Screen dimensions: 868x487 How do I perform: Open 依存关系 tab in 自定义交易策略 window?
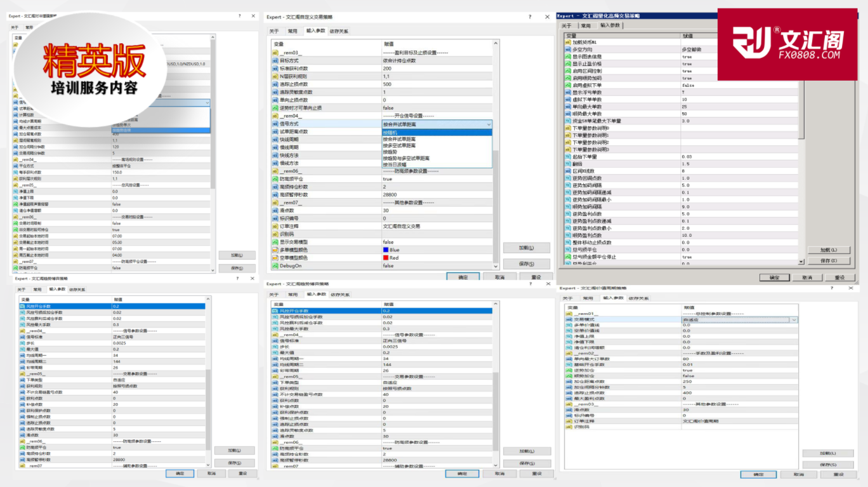point(338,30)
